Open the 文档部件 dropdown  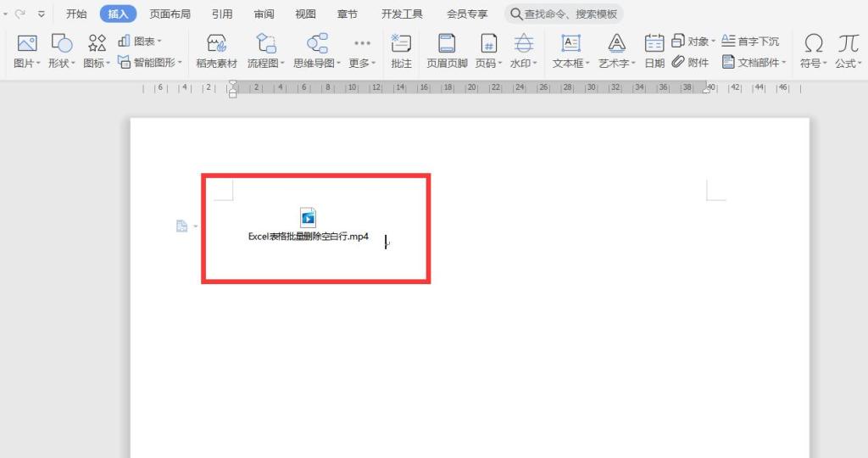[784, 62]
